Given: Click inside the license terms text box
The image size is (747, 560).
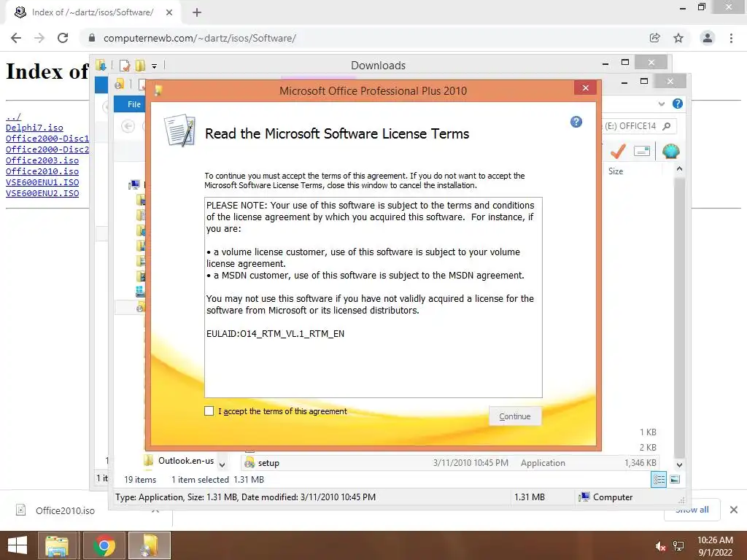Looking at the screenshot, I should tap(373, 297).
